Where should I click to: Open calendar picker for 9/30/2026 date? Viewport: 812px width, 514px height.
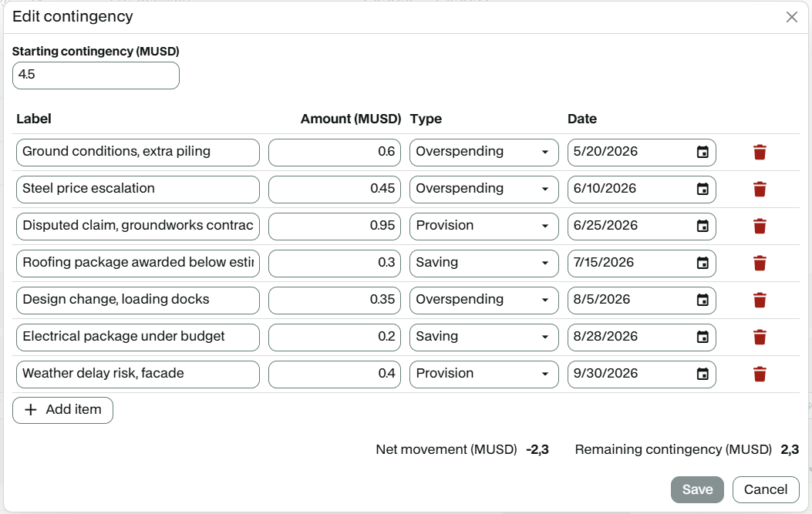tap(702, 375)
